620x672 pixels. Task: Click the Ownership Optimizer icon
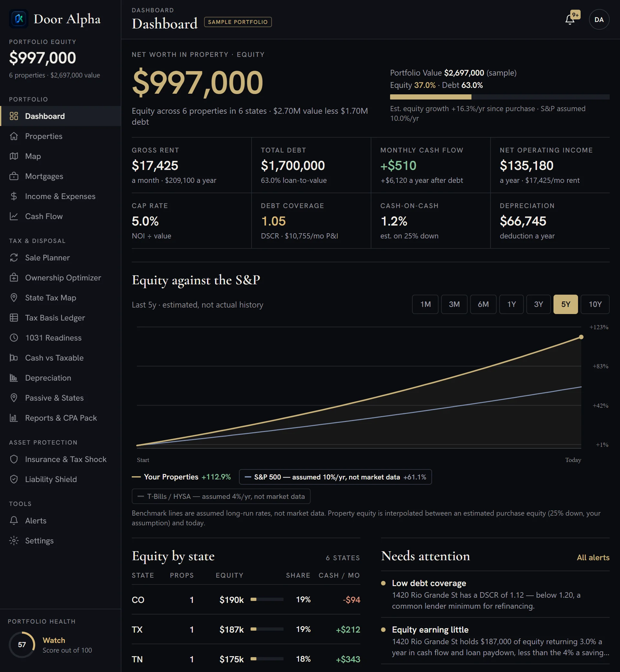tap(14, 278)
